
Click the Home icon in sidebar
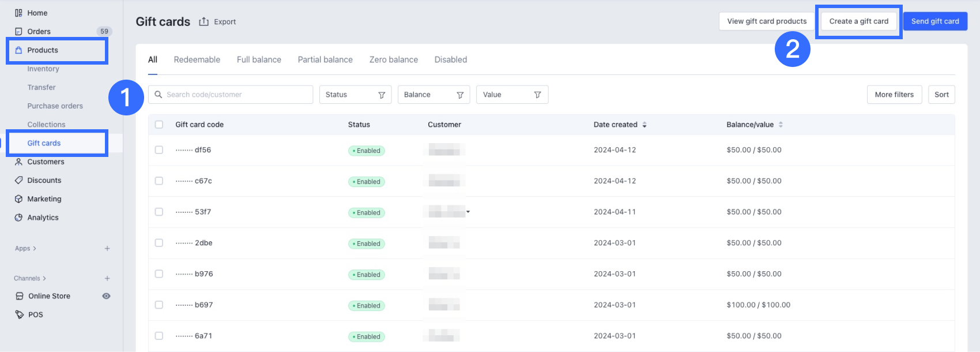[18, 13]
